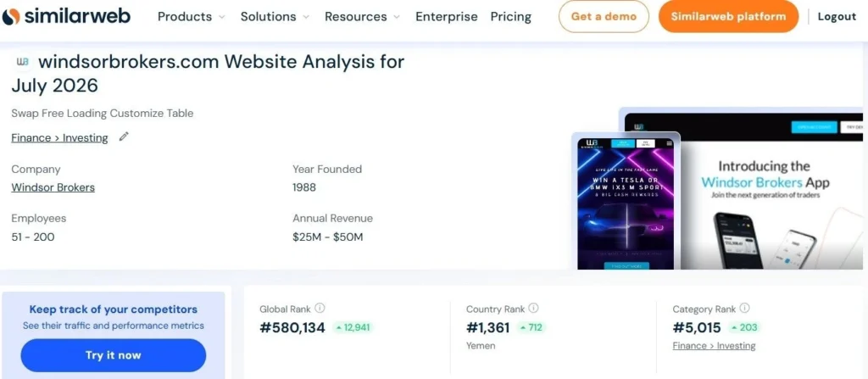This screenshot has width=868, height=379.
Task: Click the #580,134 global rank value
Action: click(x=292, y=328)
